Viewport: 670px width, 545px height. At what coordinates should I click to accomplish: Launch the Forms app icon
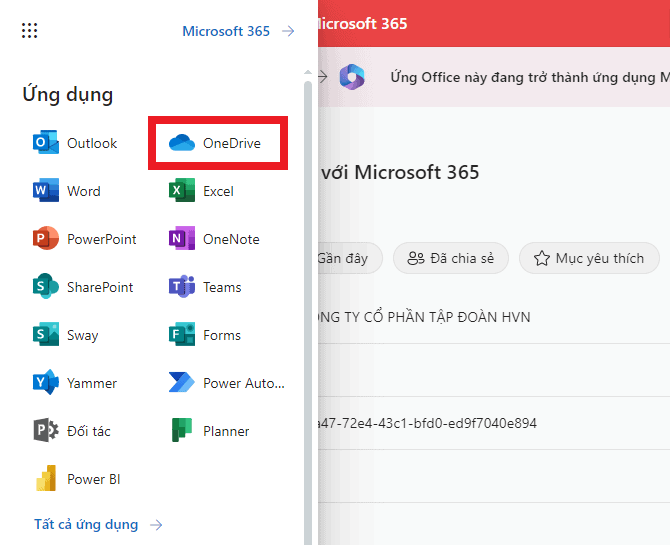tap(182, 334)
